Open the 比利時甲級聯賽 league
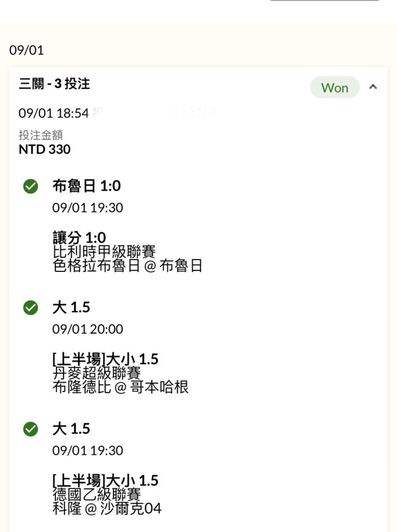This screenshot has height=532, width=397. click(104, 251)
